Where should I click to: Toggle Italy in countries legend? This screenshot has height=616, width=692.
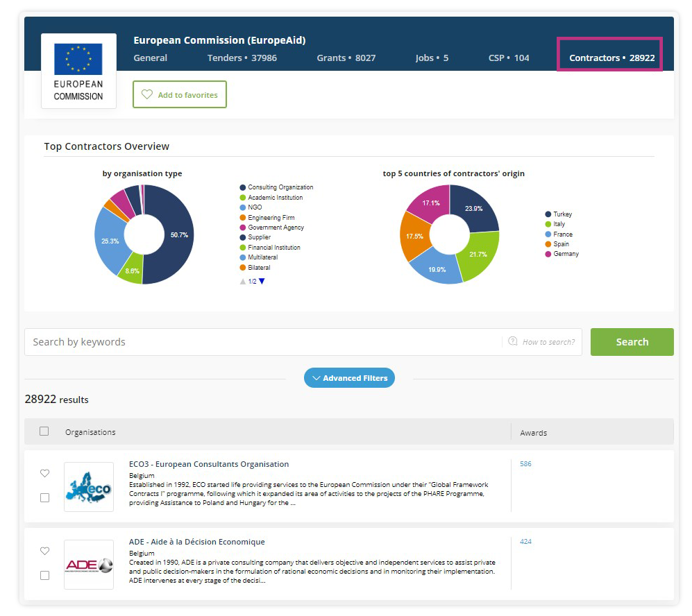pos(555,224)
